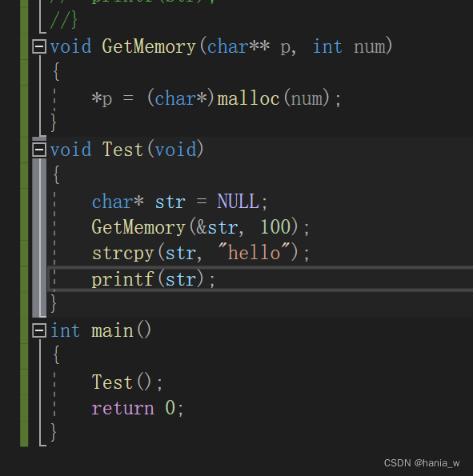
Task: Collapse the Test function block
Action: tap(39, 150)
